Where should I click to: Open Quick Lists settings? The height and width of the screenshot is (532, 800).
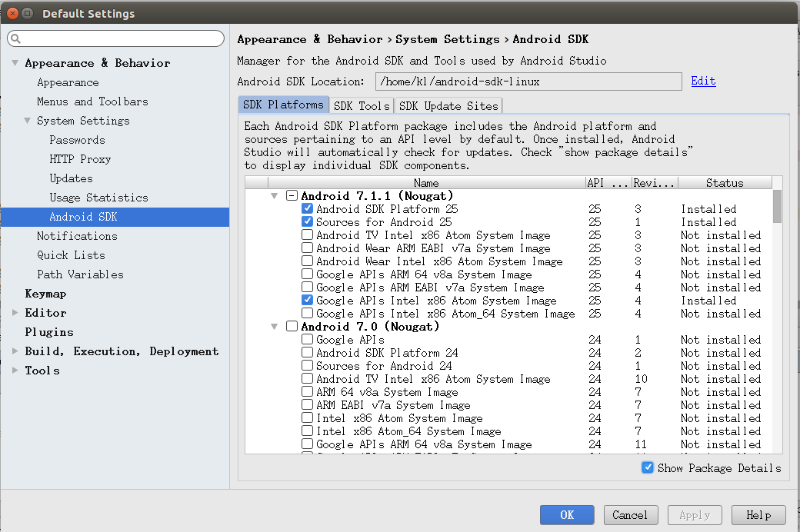pyautogui.click(x=71, y=255)
